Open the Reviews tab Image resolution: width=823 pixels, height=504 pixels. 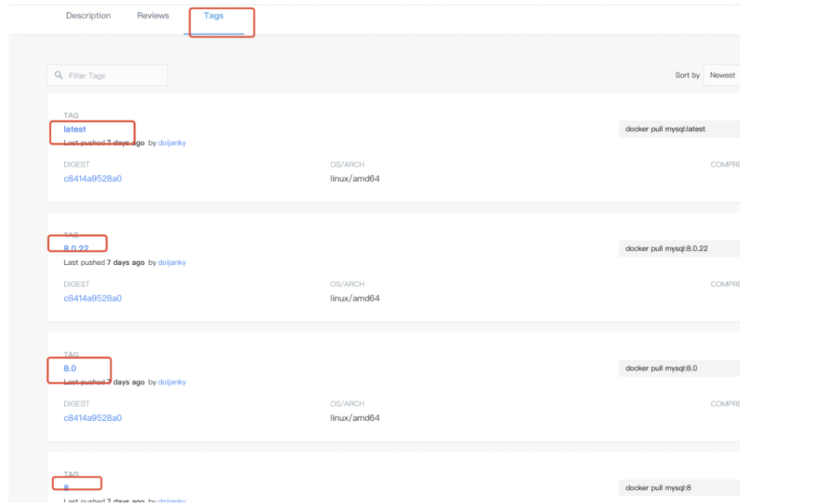point(153,16)
